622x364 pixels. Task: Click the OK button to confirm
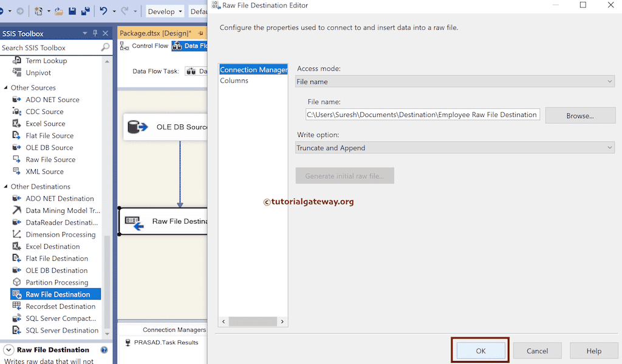(480, 351)
